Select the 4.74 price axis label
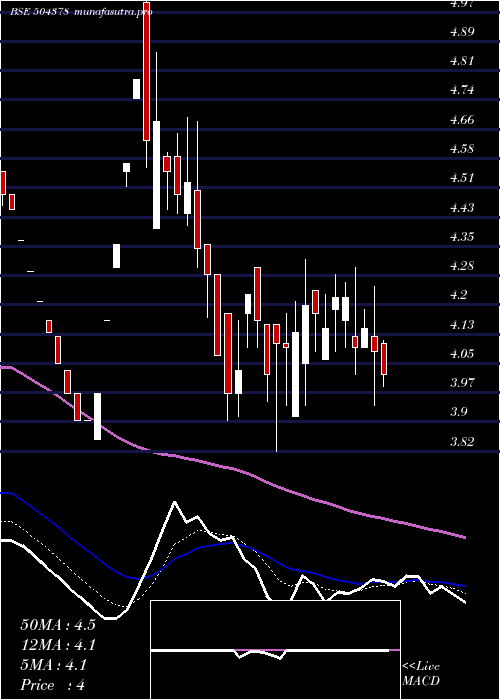 coord(462,90)
